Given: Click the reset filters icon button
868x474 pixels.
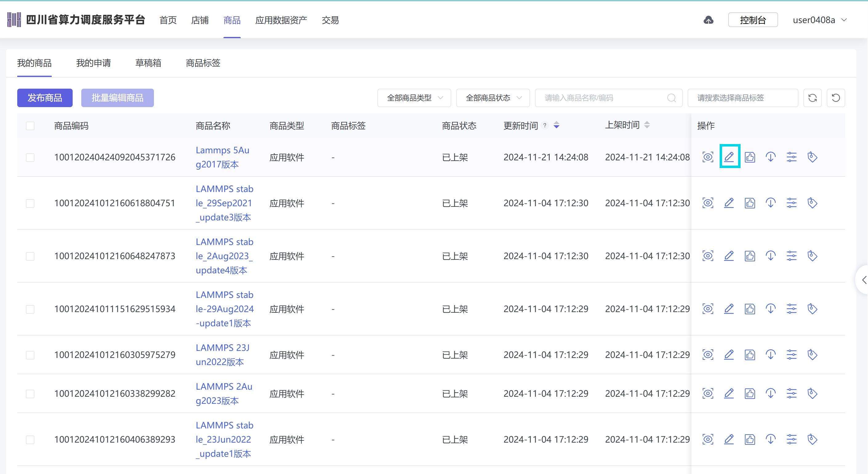Looking at the screenshot, I should [836, 98].
